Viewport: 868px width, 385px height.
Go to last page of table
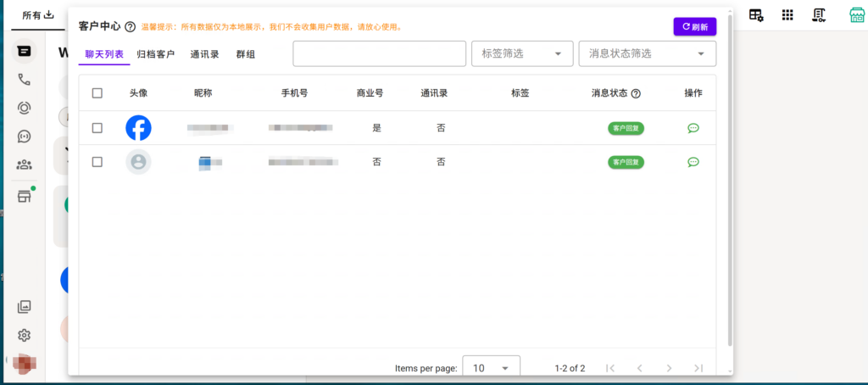(x=698, y=368)
